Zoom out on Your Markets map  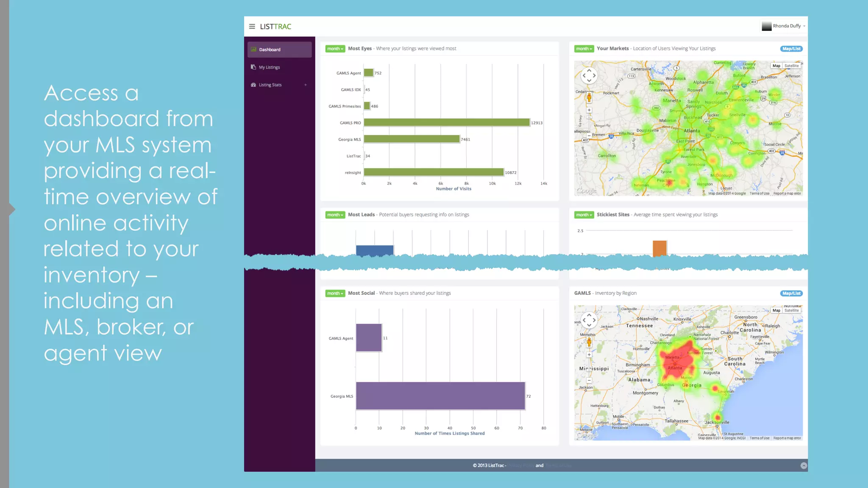[x=589, y=136]
